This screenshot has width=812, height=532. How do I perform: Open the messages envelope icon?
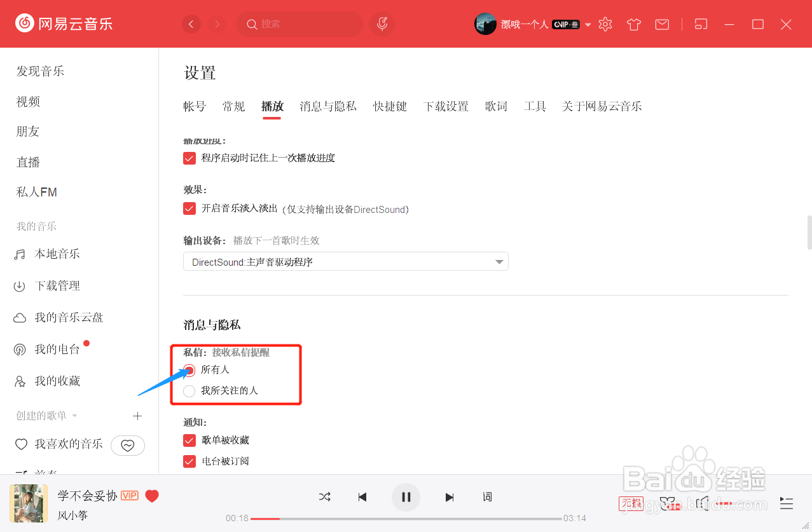662,24
